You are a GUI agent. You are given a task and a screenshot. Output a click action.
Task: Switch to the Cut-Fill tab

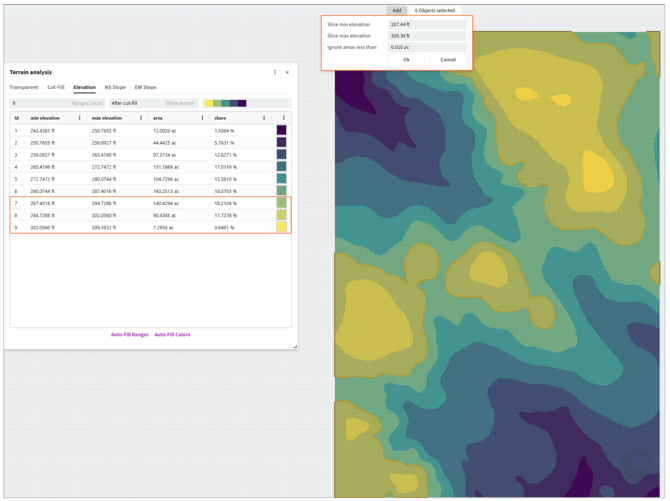(56, 87)
